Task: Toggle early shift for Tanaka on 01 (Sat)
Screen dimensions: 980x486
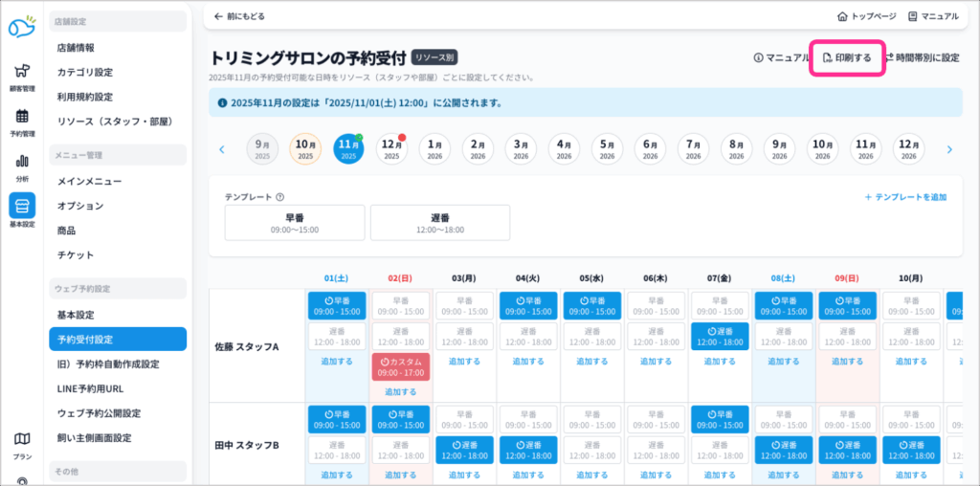Action: coord(339,418)
